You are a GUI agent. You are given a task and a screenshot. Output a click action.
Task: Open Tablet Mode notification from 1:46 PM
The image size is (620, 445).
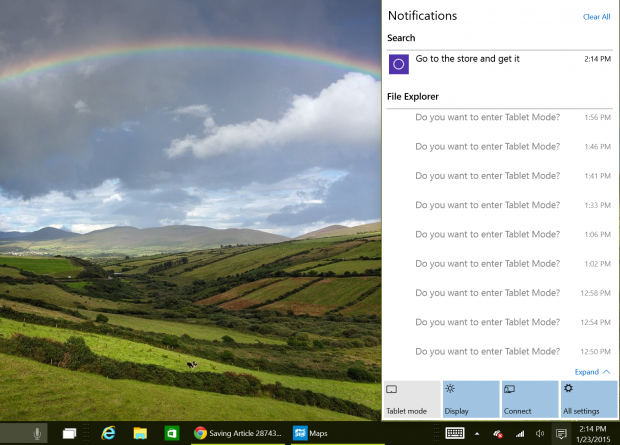[x=500, y=146]
